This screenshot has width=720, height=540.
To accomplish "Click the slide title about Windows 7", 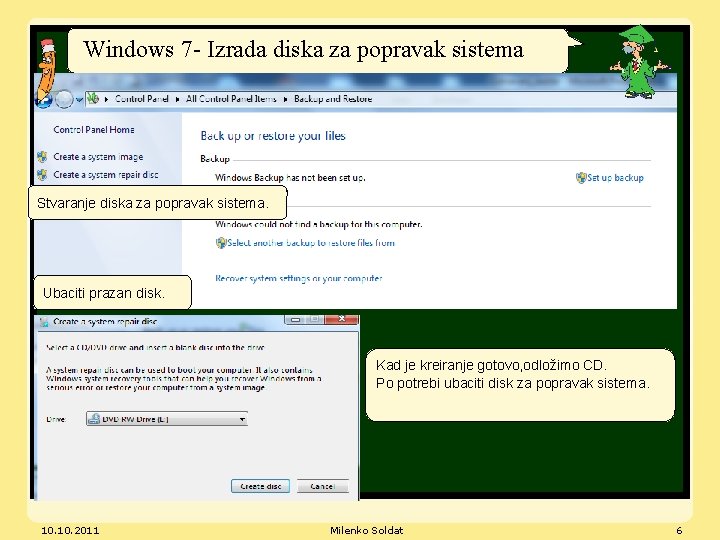I will pyautogui.click(x=304, y=49).
